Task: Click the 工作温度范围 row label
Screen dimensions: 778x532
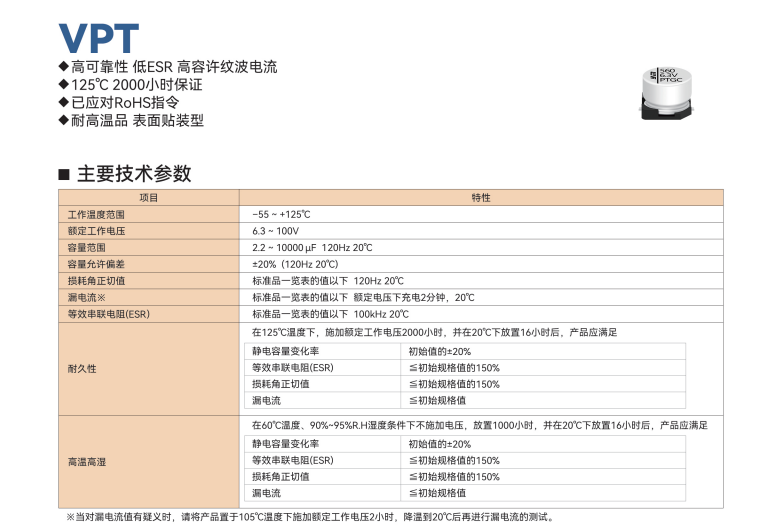Action: coord(96,215)
